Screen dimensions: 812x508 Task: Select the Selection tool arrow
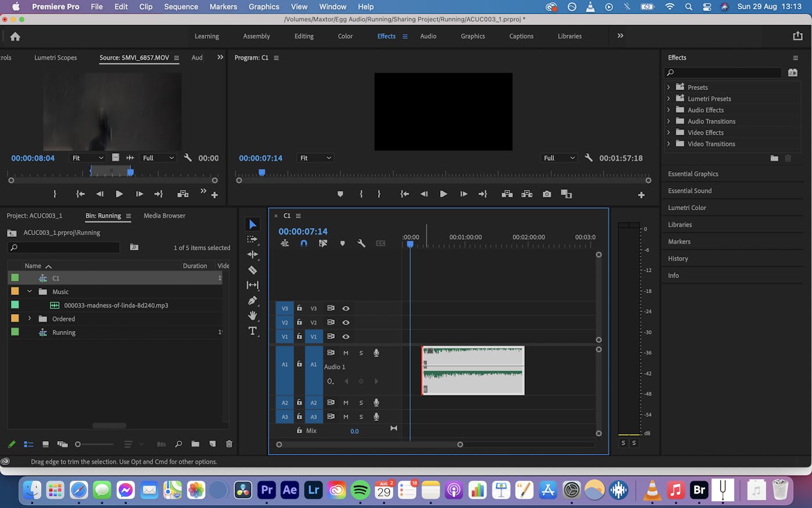pos(252,224)
